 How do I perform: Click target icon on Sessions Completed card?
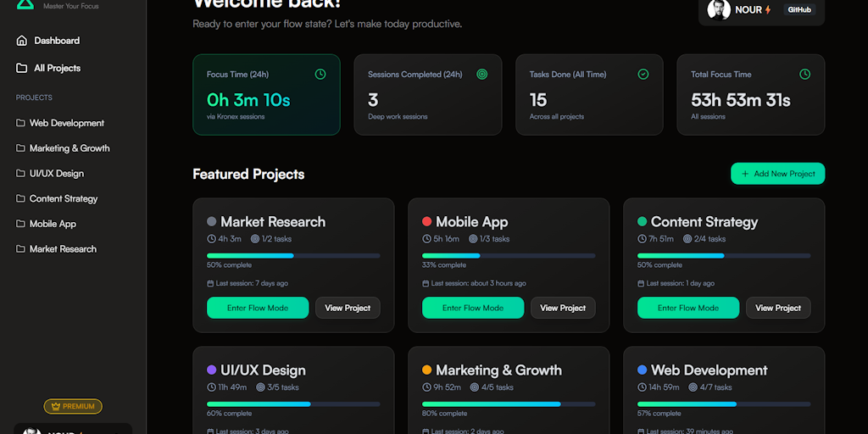(x=482, y=75)
